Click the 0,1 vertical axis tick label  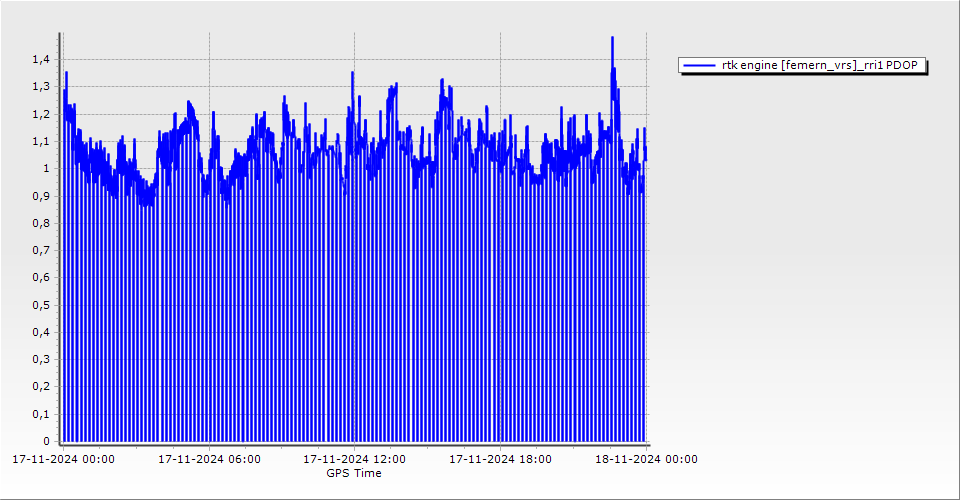tap(39, 414)
